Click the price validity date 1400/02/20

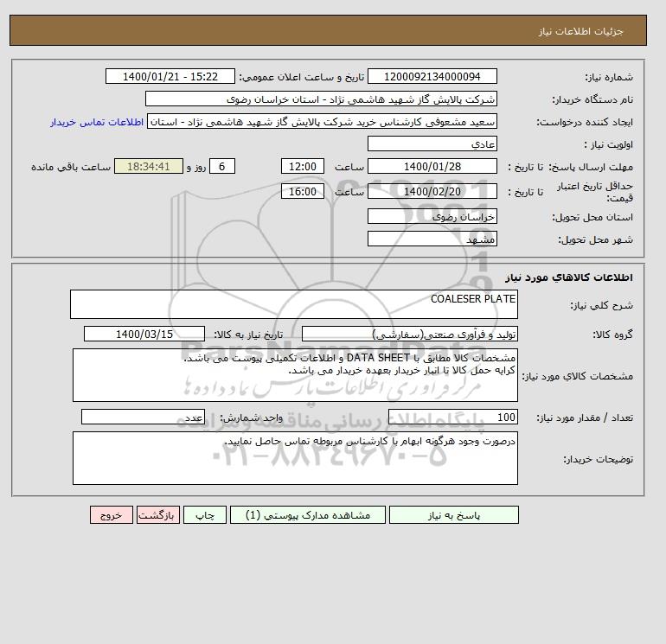tap(432, 191)
